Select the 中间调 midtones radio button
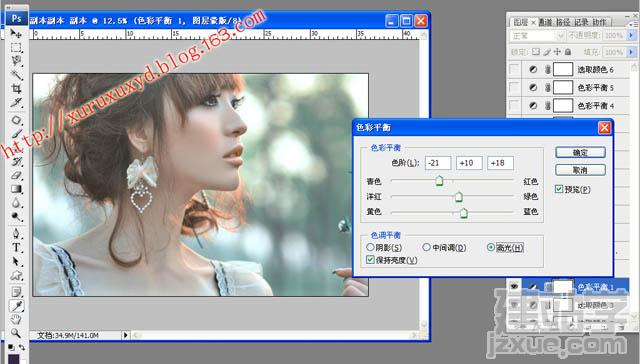Screen dimensions: 640x364 [427, 247]
